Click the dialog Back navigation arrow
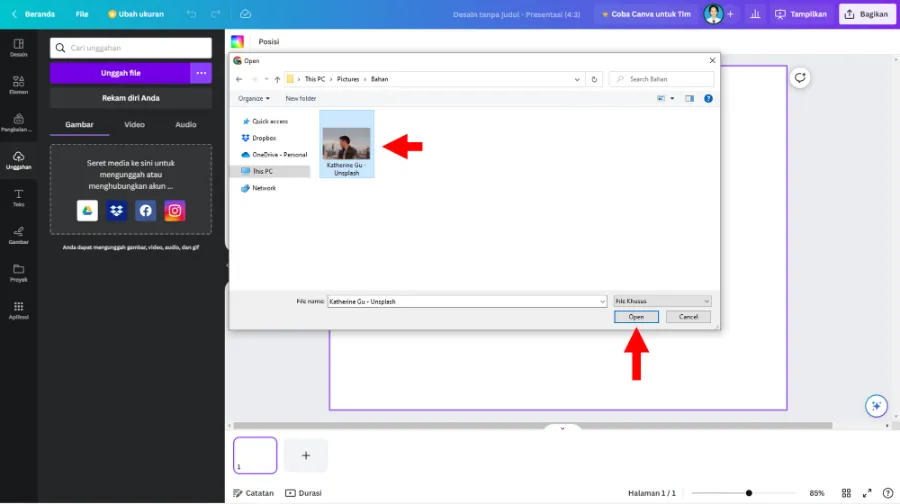Image resolution: width=900 pixels, height=504 pixels. pos(239,79)
